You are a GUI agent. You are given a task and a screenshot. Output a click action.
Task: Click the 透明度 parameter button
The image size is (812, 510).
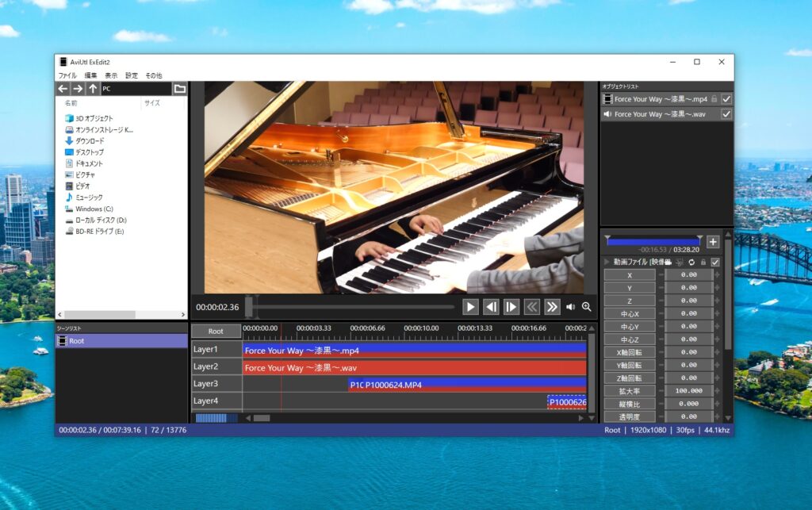point(630,416)
